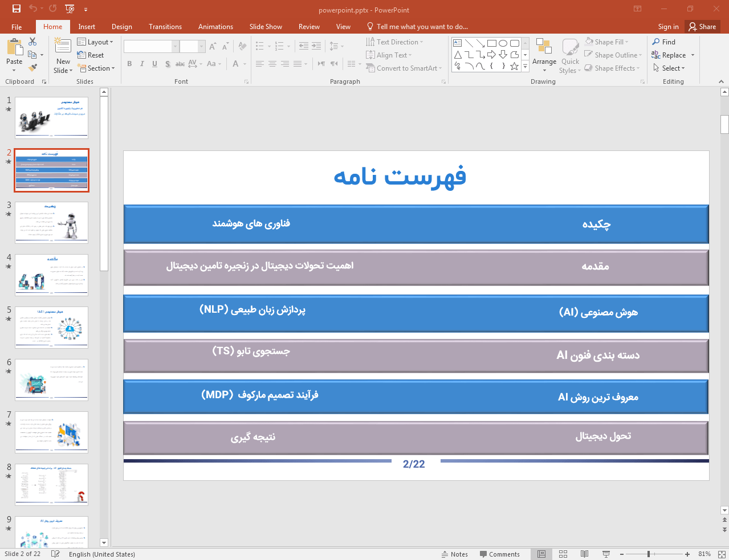Save the presentation from Quick Access Toolbar
Viewport: 729px width, 560px height.
click(x=17, y=9)
